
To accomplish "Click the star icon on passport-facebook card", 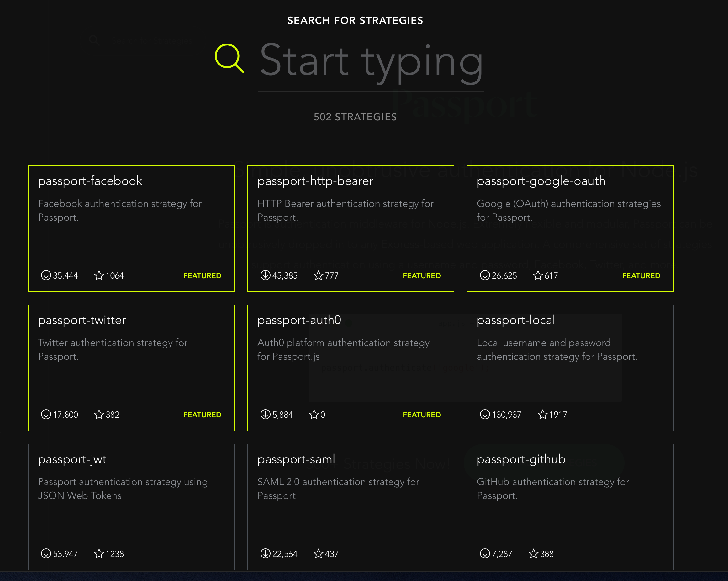I will [x=98, y=275].
